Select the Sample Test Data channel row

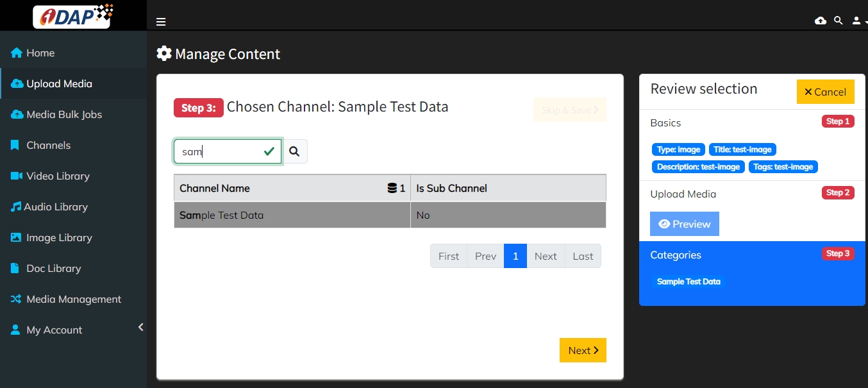390,215
